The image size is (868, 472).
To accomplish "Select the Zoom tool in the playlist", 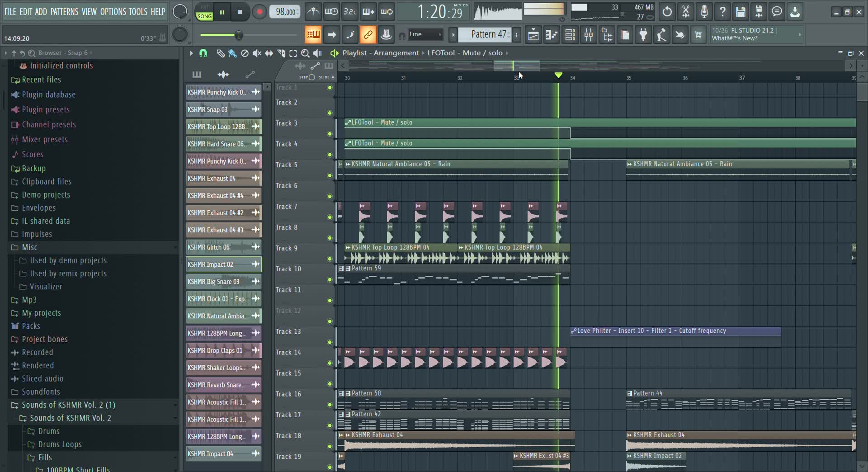I will [x=305, y=53].
